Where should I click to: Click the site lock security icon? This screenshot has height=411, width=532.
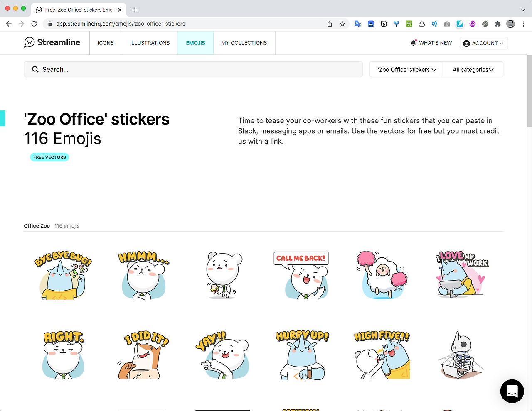coord(50,24)
